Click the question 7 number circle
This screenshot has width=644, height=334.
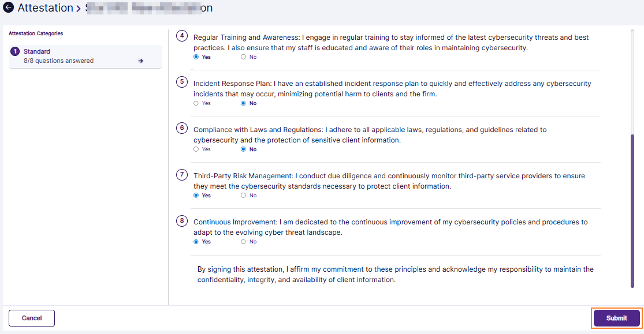[182, 176]
